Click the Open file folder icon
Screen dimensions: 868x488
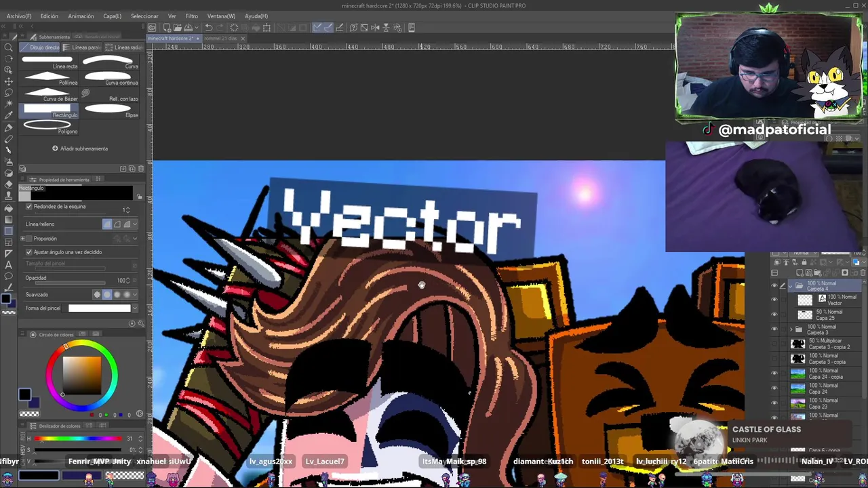point(178,28)
